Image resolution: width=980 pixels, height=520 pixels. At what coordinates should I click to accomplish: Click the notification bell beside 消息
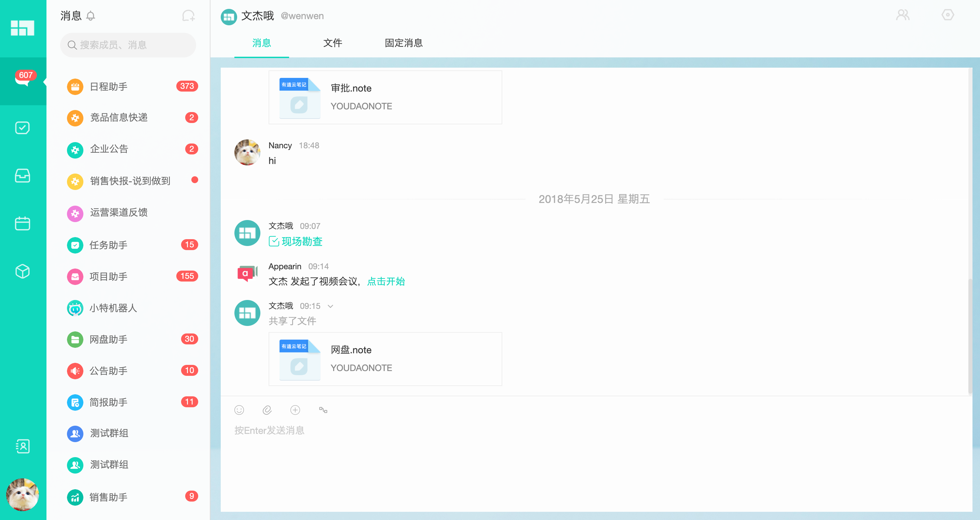pos(91,16)
